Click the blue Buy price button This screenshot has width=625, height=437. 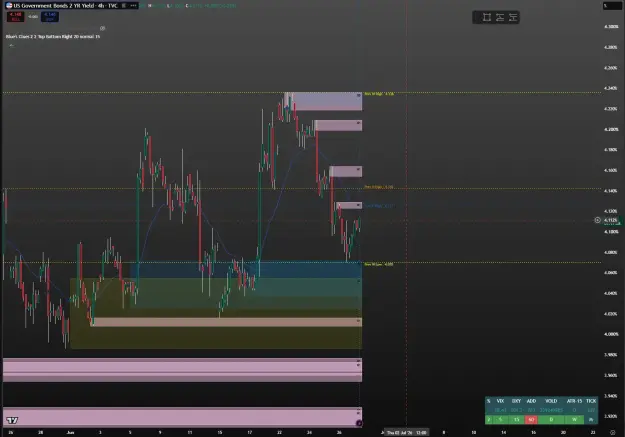tap(50, 17)
